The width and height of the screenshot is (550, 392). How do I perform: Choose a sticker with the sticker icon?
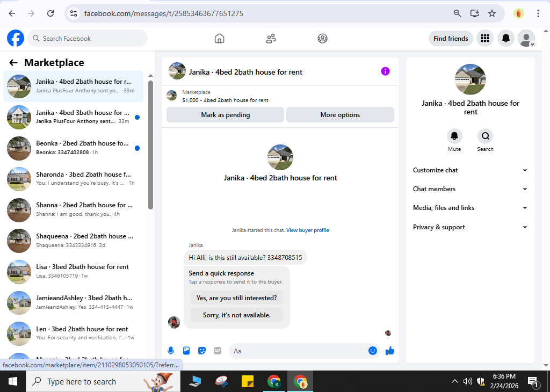click(x=202, y=351)
